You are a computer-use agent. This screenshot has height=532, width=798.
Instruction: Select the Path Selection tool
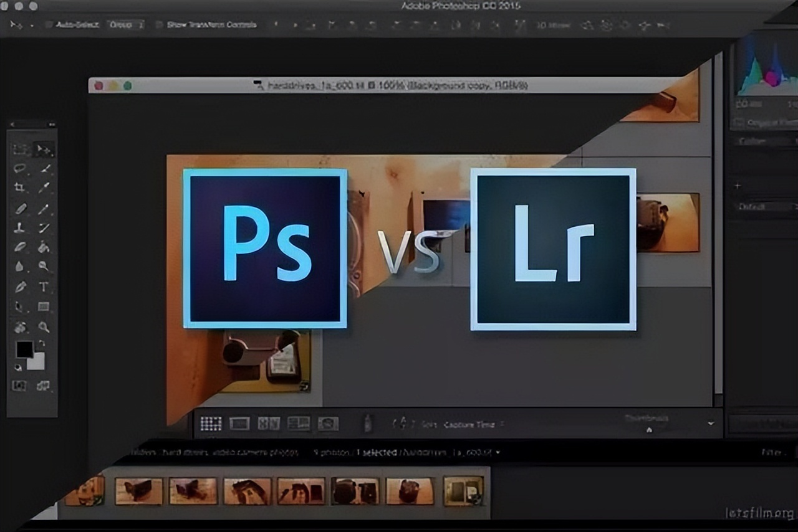[20, 306]
